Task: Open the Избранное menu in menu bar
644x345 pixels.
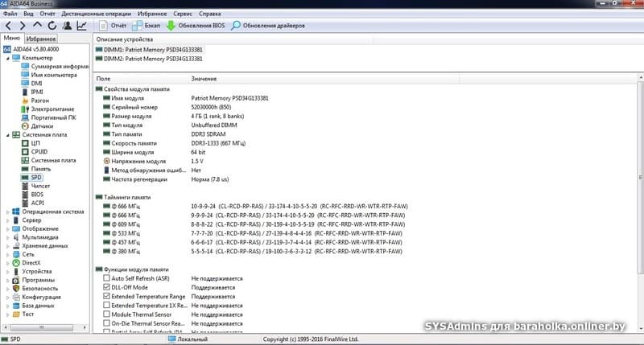Action: point(152,14)
